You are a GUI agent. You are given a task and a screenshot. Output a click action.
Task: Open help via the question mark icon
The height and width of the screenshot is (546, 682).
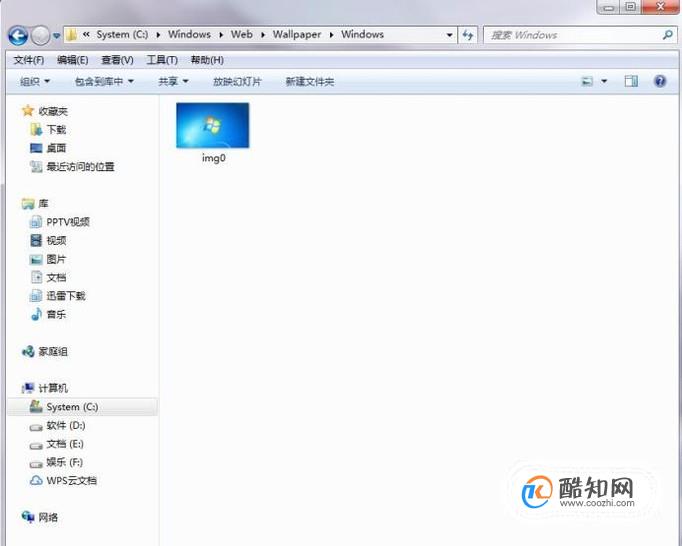point(660,81)
